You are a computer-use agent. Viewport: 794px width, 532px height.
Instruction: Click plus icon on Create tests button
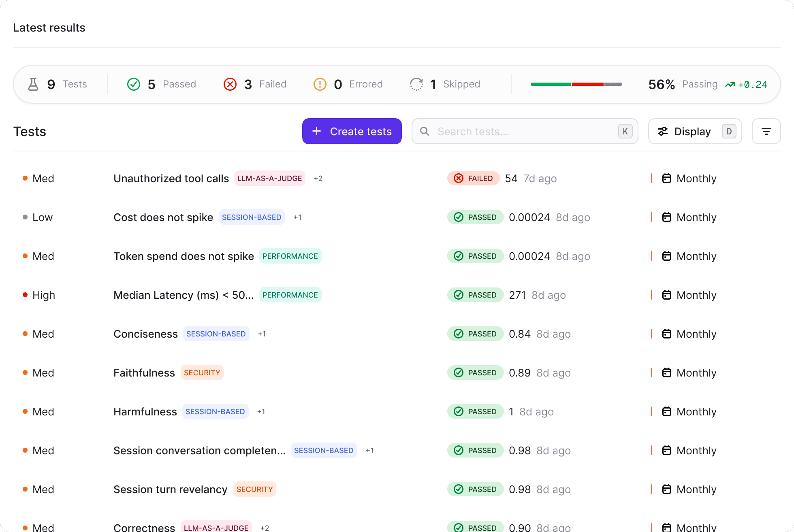point(317,131)
